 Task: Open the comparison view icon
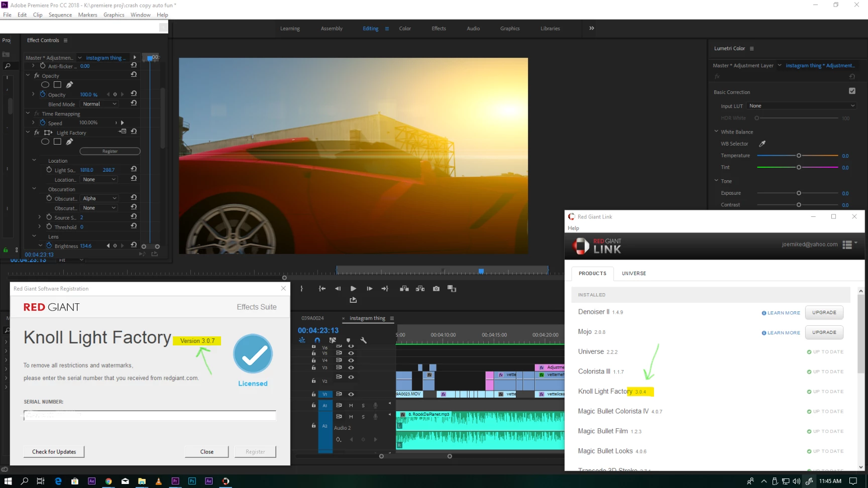(452, 289)
